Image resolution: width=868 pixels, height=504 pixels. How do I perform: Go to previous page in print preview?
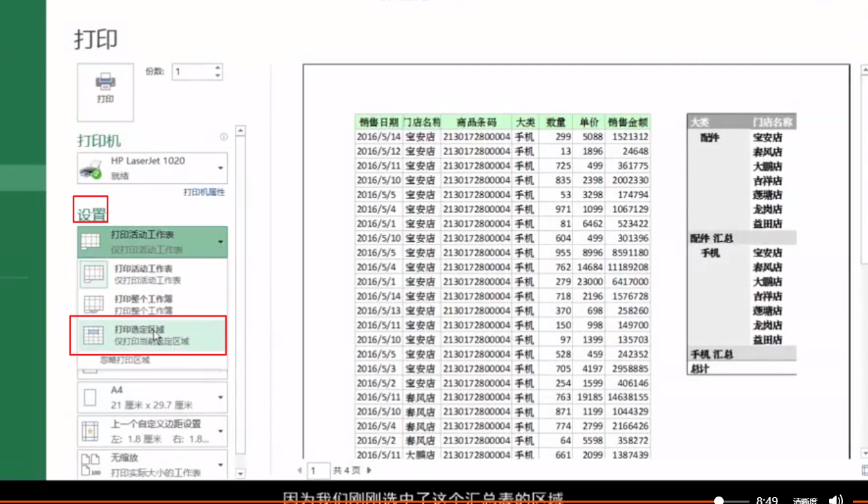300,470
